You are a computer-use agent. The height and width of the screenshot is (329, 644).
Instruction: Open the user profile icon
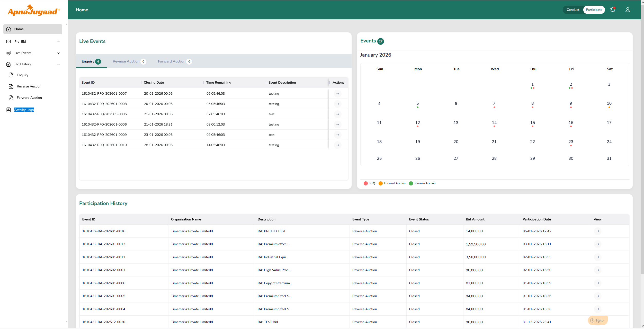628,10
